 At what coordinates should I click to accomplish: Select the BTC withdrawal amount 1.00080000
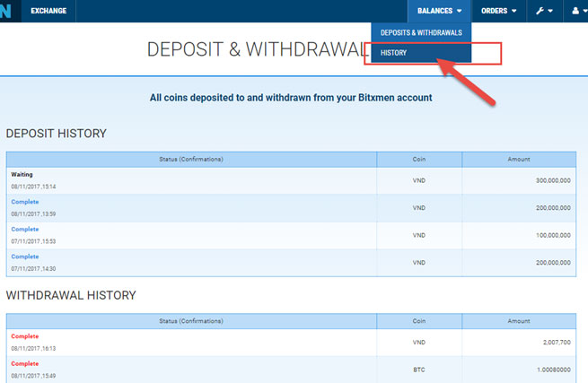point(544,370)
